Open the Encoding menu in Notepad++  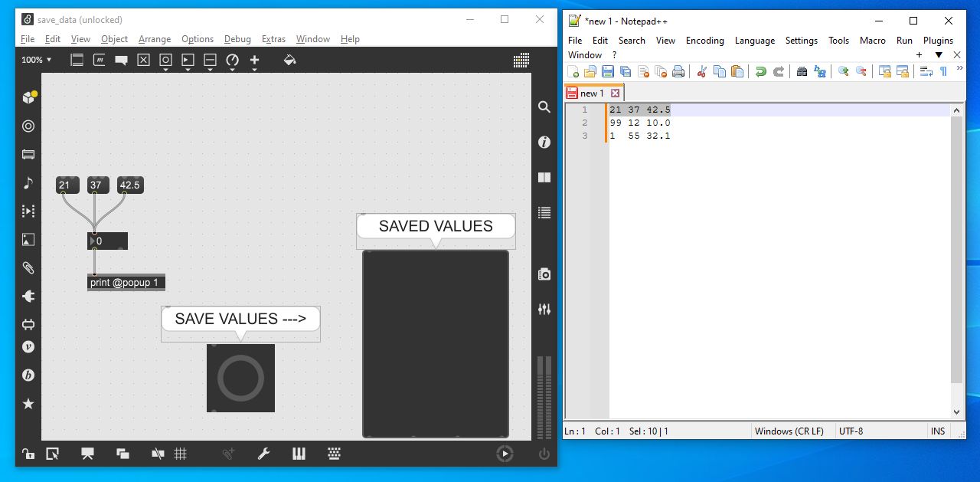pyautogui.click(x=704, y=41)
